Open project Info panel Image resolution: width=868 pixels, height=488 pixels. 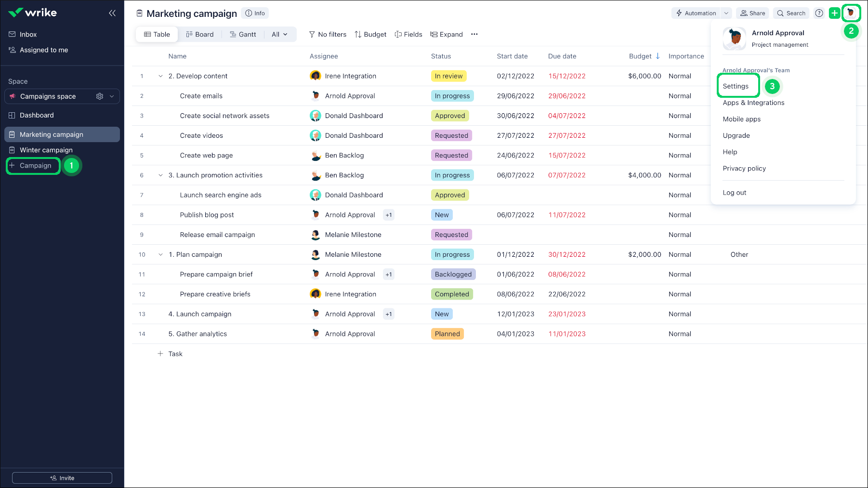(x=255, y=13)
